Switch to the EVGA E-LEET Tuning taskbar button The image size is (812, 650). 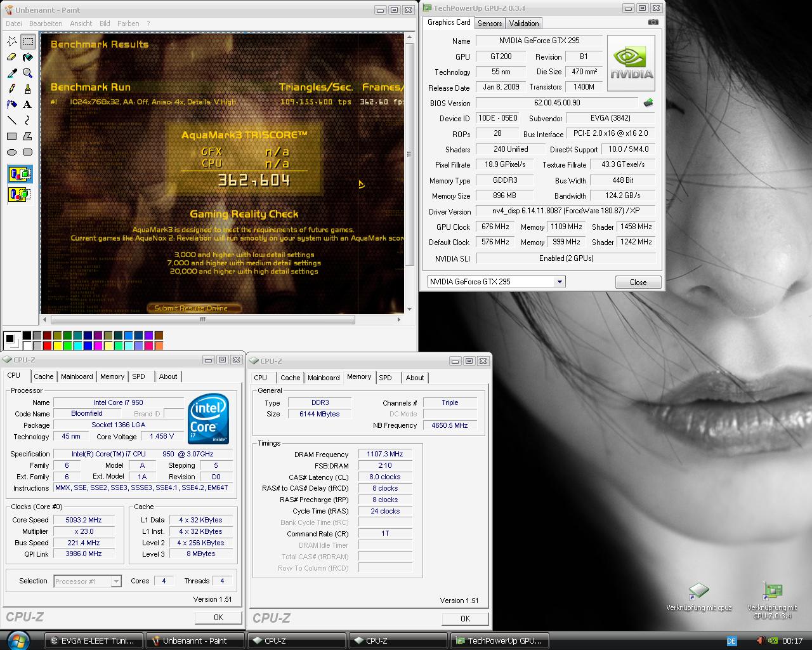point(94,640)
